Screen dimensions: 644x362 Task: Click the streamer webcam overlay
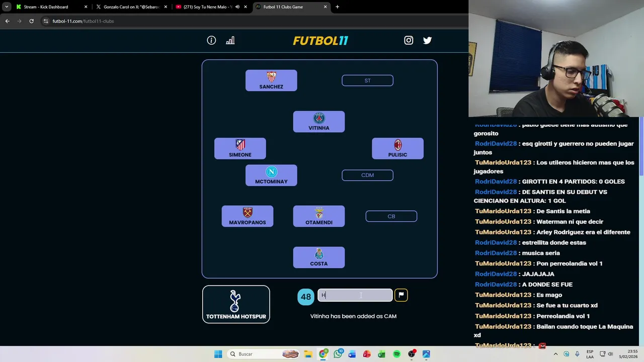click(556, 59)
